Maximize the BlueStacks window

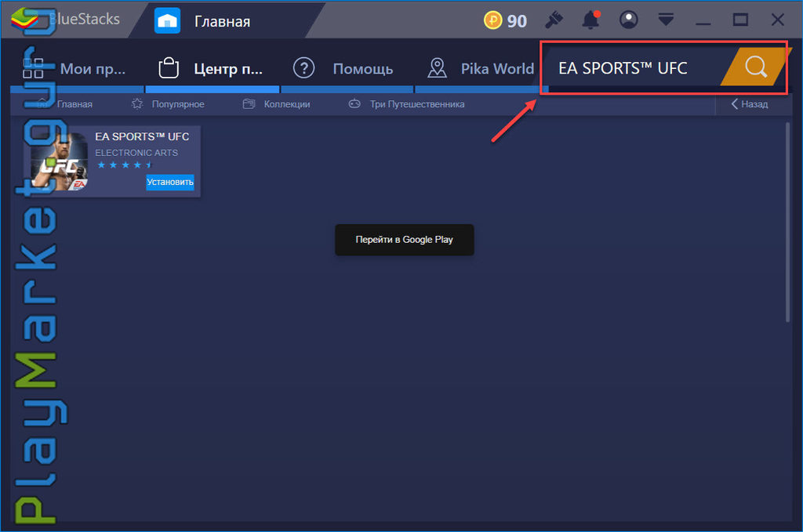tap(740, 20)
